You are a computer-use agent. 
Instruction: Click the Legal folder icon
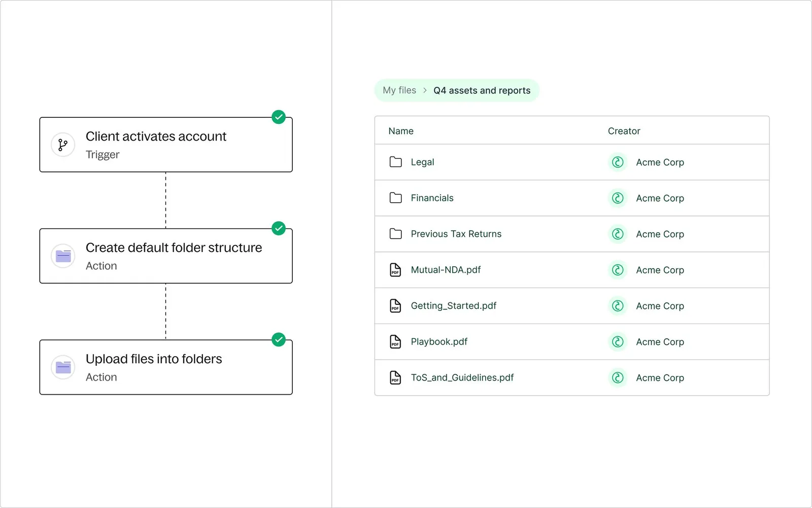coord(396,162)
